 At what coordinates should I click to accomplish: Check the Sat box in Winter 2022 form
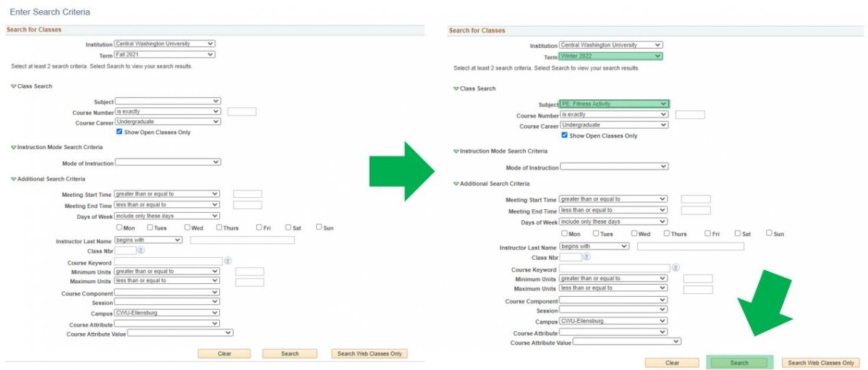pos(738,233)
